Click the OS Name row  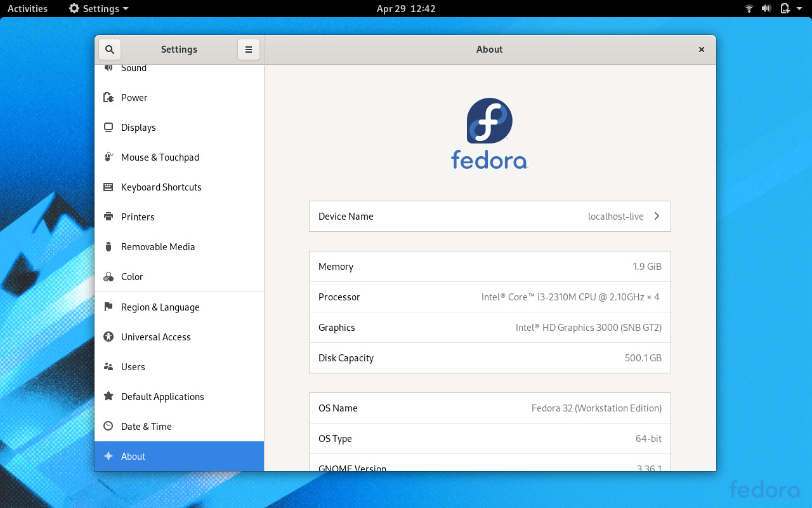[490, 408]
